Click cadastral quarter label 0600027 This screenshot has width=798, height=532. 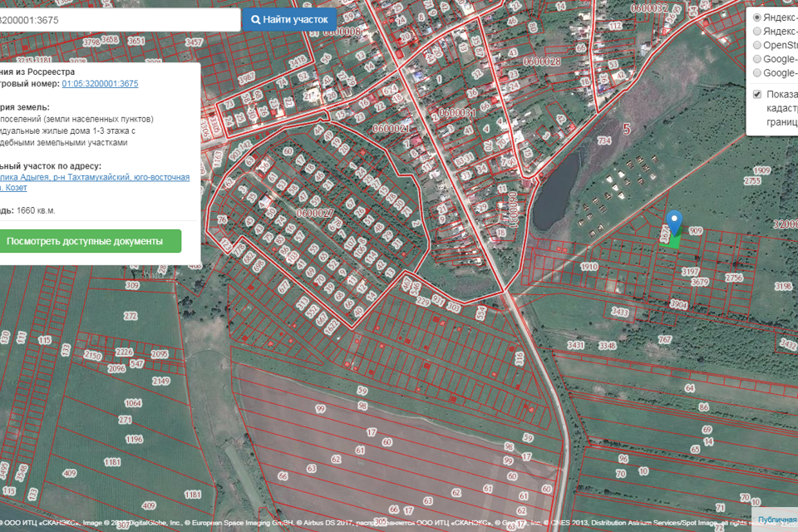(314, 214)
